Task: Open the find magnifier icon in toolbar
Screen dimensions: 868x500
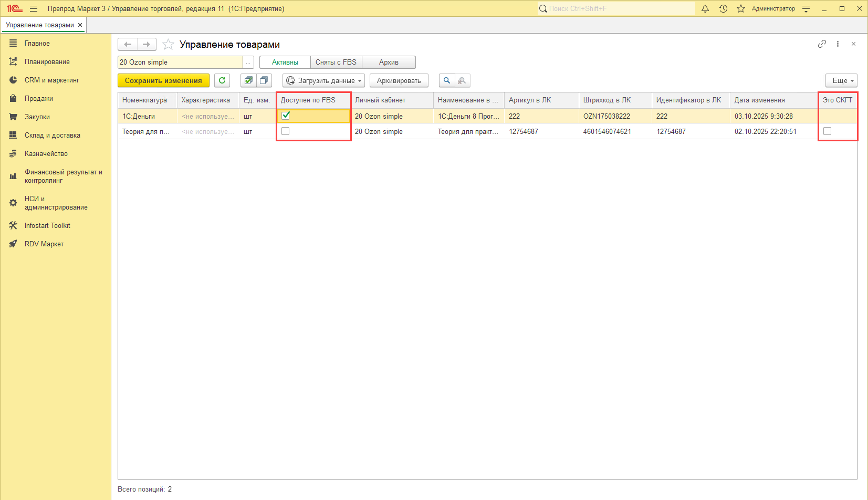Action: (447, 80)
